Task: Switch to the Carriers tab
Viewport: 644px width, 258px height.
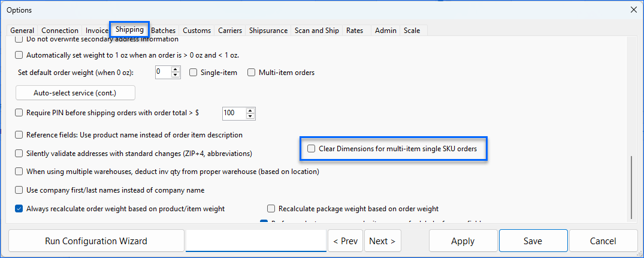Action: pos(230,31)
